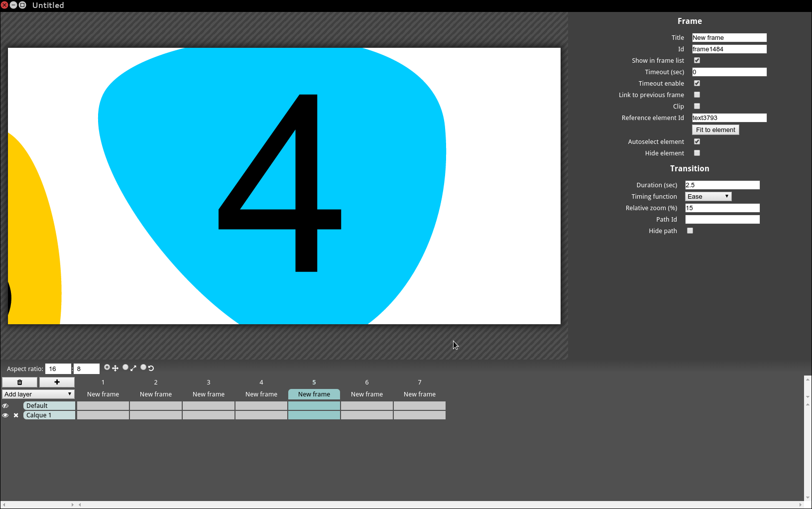Select the rotate mode radio button

click(x=143, y=368)
